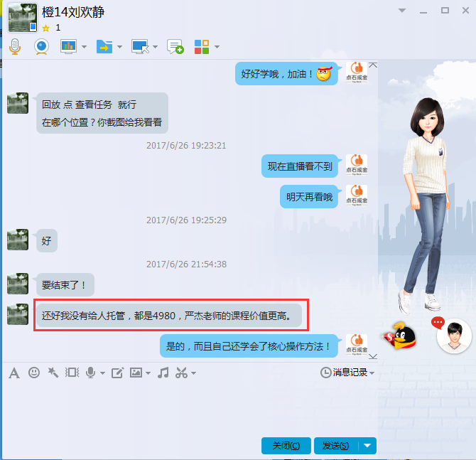The height and width of the screenshot is (460, 476).
Task: Expand the presentation demo dropdown arrow
Action: [84, 47]
